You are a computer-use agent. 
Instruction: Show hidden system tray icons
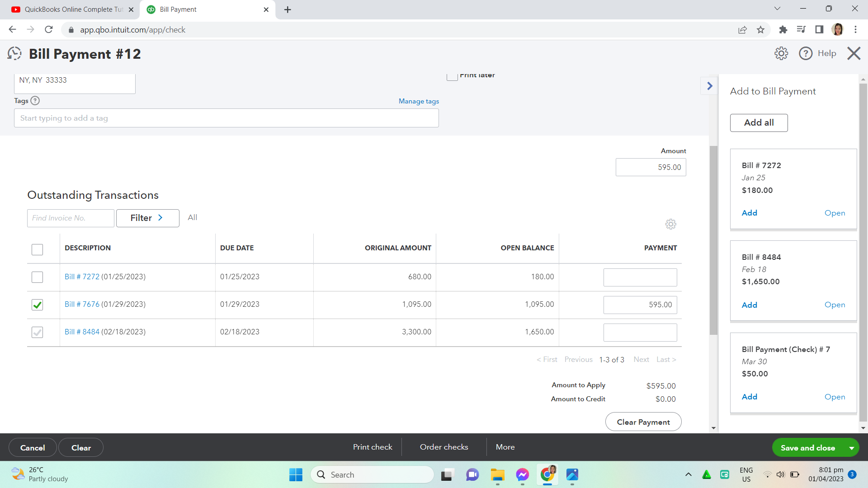[x=688, y=474]
